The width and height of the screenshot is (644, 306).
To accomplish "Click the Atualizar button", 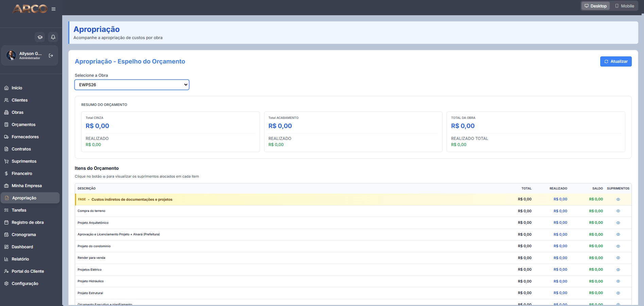I will (616, 61).
